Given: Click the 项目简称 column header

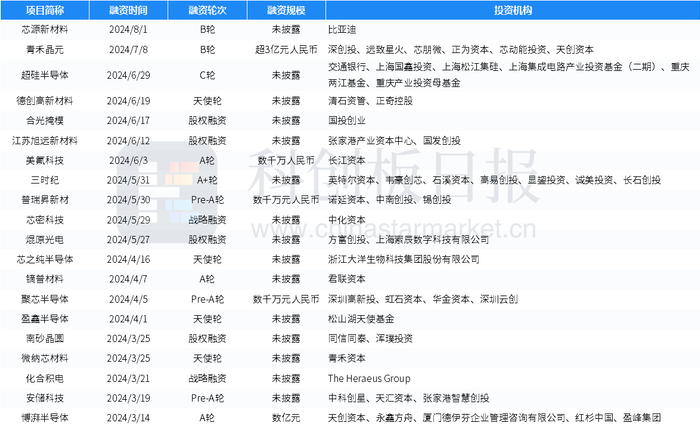Looking at the screenshot, I should (x=45, y=10).
